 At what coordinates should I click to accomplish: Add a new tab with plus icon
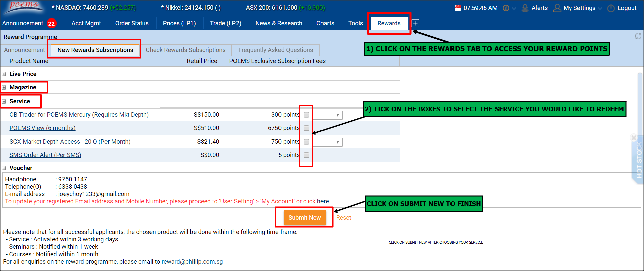pyautogui.click(x=415, y=23)
